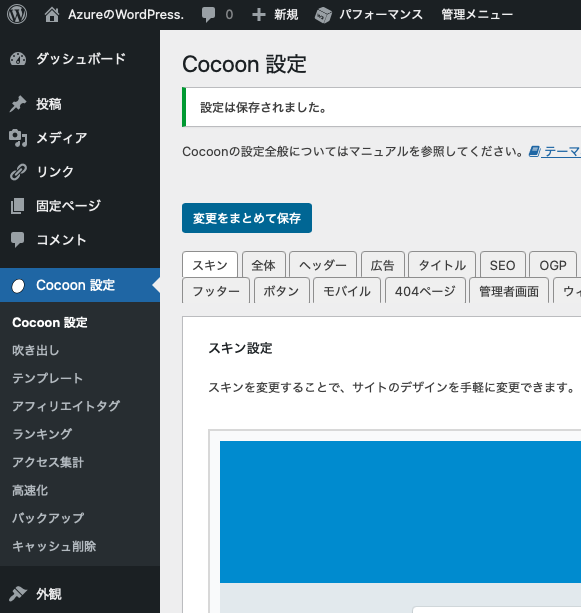Click the Links chain icon
Image resolution: width=581 pixels, height=613 pixels.
(18, 172)
